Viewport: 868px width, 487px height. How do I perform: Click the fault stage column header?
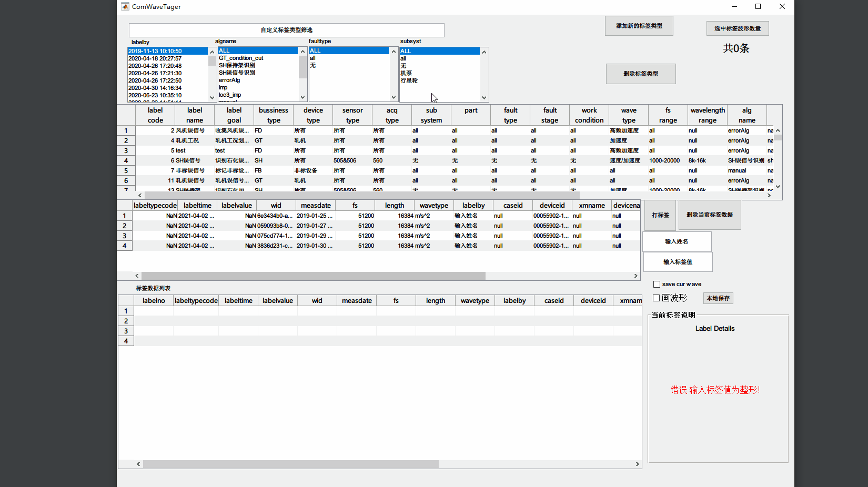tap(550, 115)
